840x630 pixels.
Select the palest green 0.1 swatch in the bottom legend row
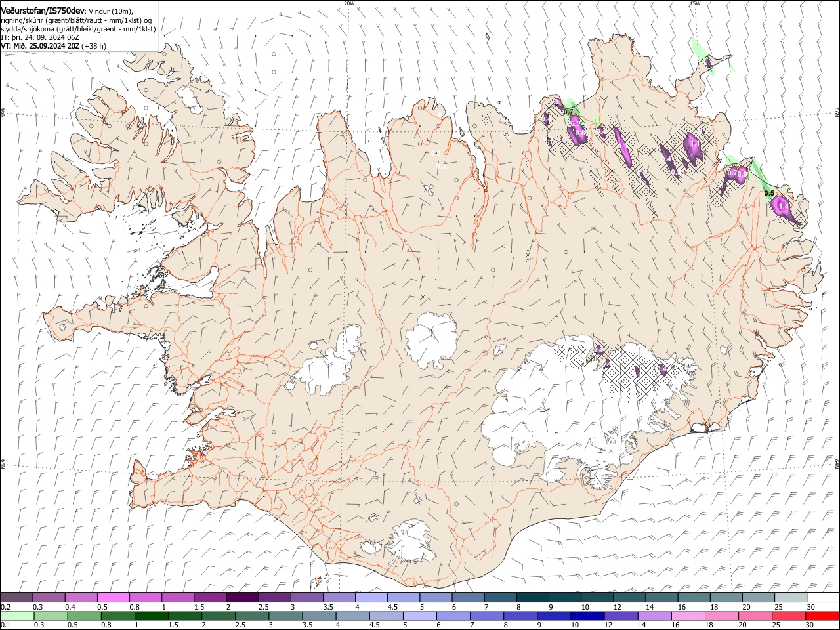pos(18,616)
